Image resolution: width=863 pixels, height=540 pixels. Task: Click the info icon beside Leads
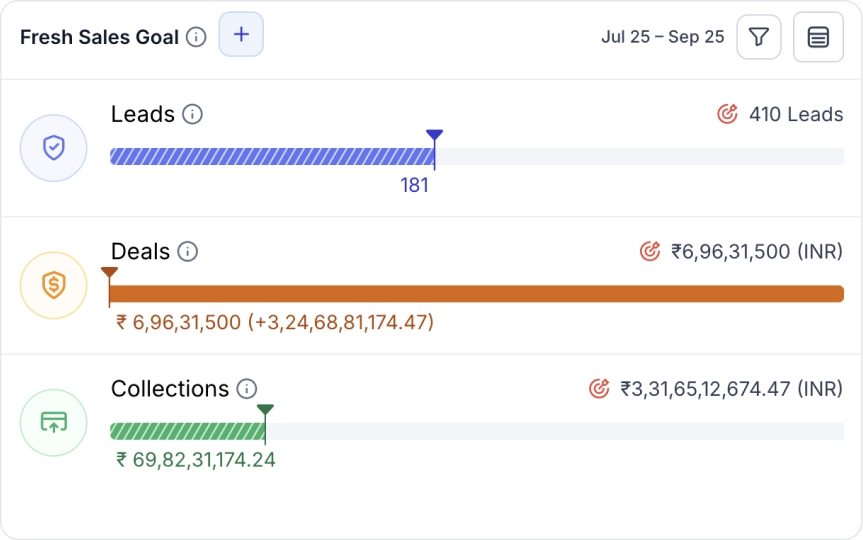tap(193, 114)
